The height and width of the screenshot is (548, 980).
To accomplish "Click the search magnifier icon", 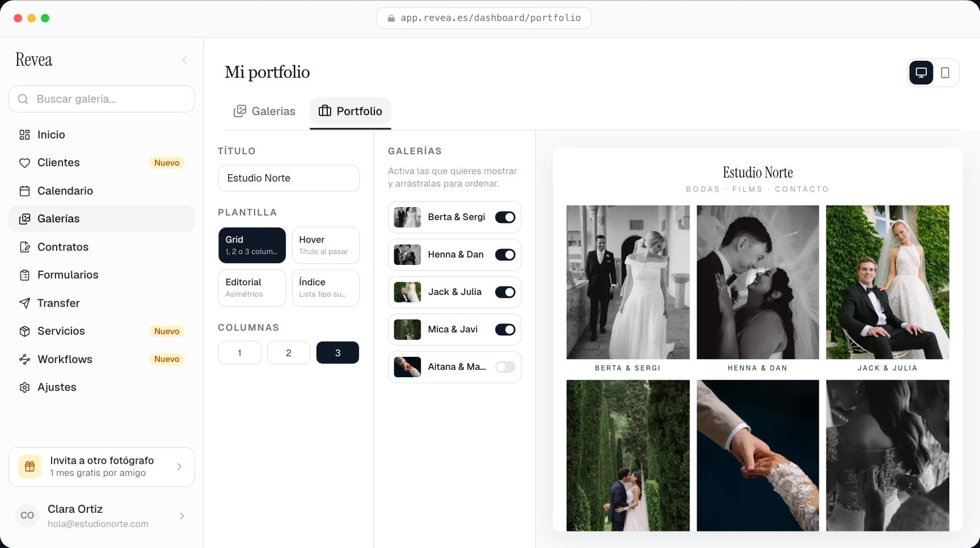I will coord(23,99).
